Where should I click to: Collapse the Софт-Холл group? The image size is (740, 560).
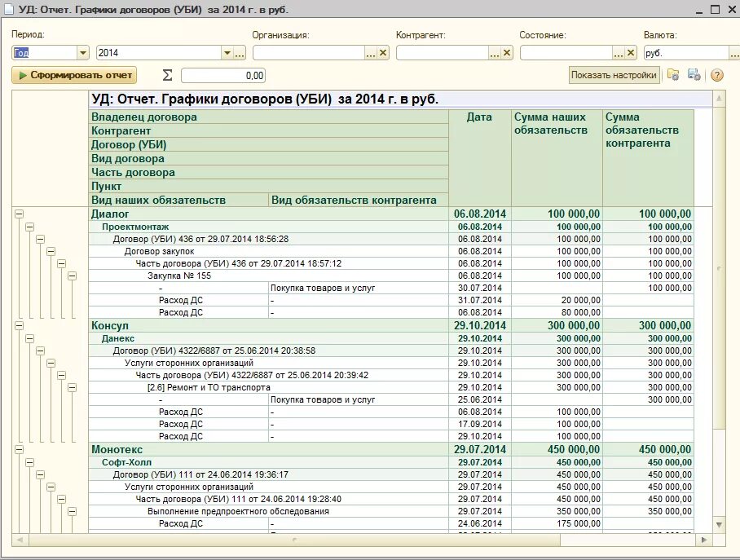pos(29,462)
